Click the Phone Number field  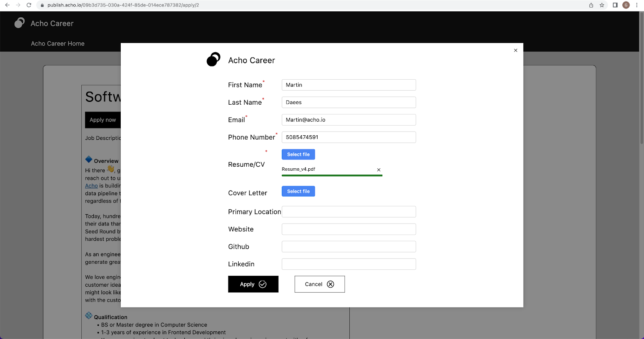point(349,137)
